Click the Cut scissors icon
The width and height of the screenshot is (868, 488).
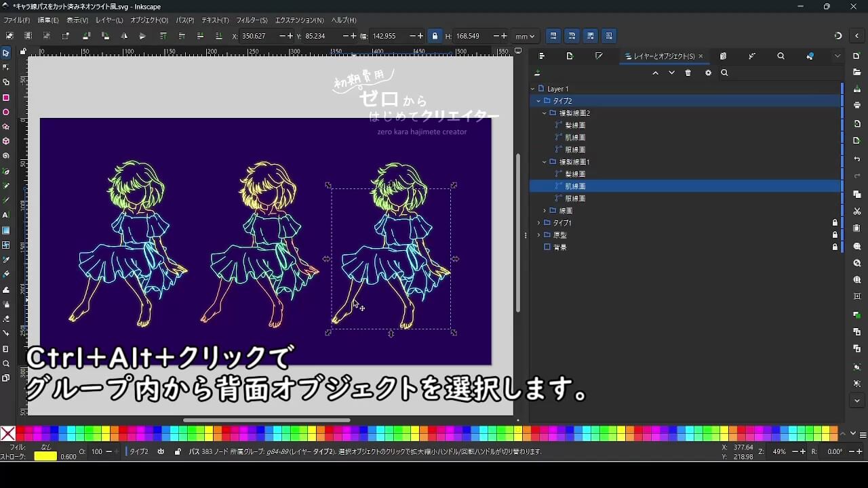pos(857,211)
